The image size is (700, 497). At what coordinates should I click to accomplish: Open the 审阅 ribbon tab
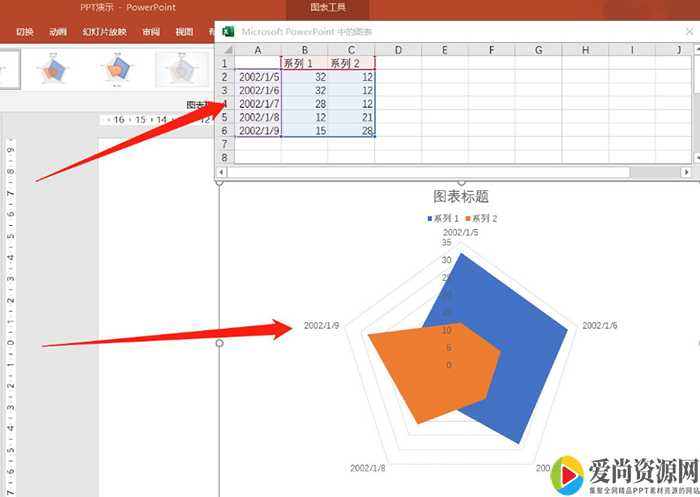point(151,32)
